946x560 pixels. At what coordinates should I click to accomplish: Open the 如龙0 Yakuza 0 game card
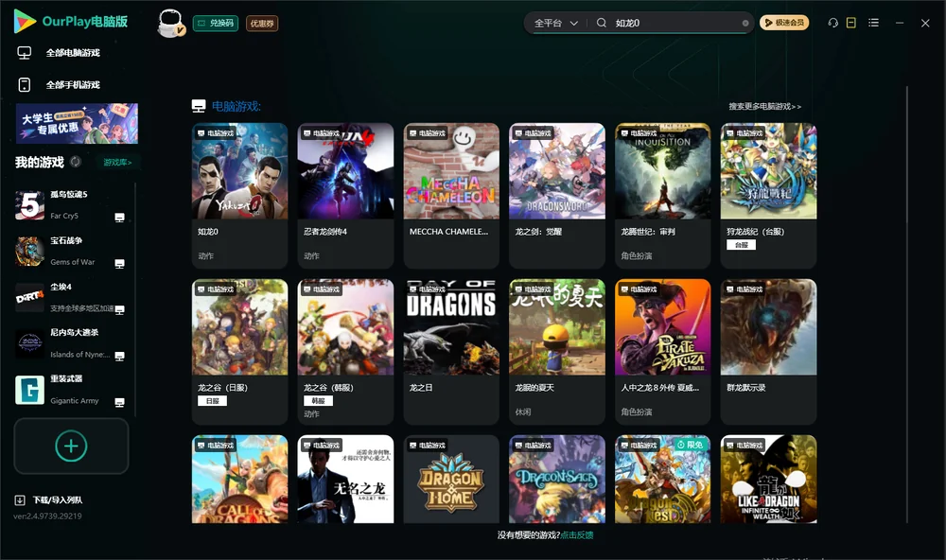point(239,196)
